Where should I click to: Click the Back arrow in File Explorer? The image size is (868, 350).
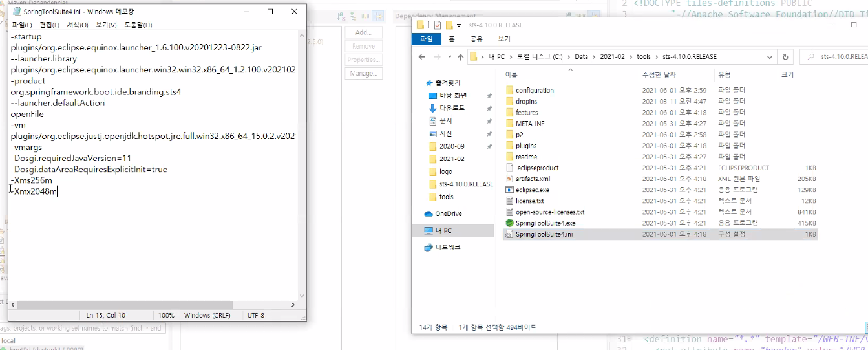click(421, 57)
